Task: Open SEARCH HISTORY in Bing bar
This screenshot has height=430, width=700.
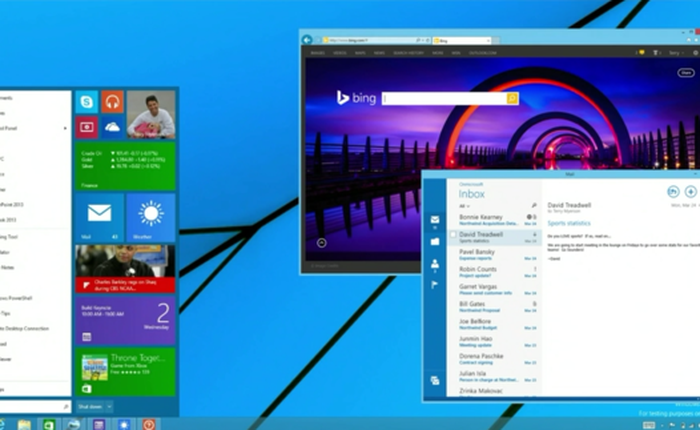Action: point(408,53)
